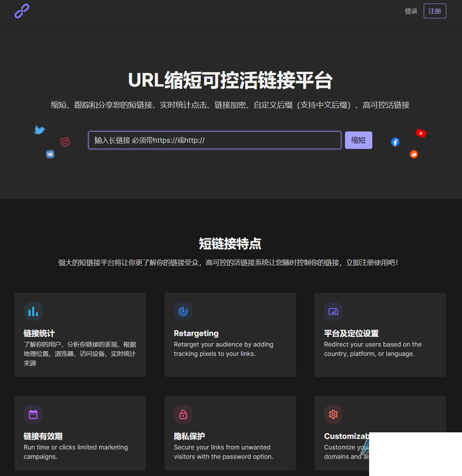
Task: Open the 登录 login link
Action: pos(411,11)
